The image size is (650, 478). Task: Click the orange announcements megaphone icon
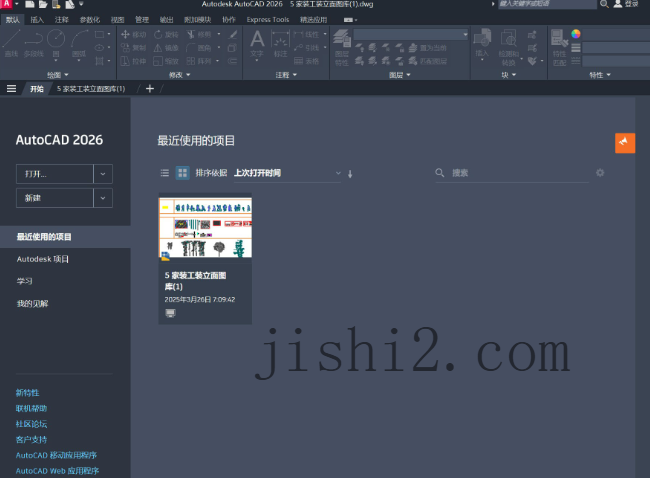coord(625,143)
